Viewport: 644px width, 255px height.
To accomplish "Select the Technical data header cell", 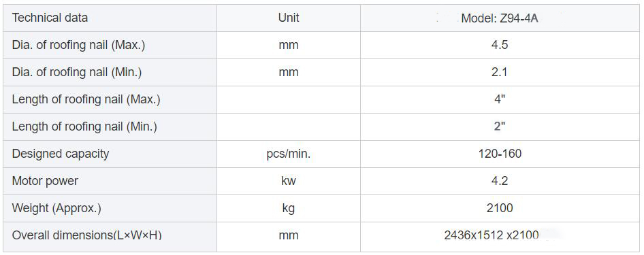I will (110, 18).
